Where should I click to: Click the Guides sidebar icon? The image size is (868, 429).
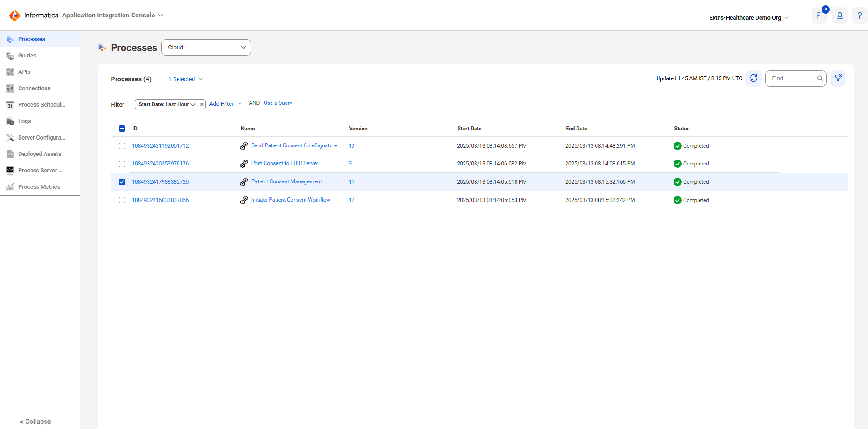(x=10, y=56)
